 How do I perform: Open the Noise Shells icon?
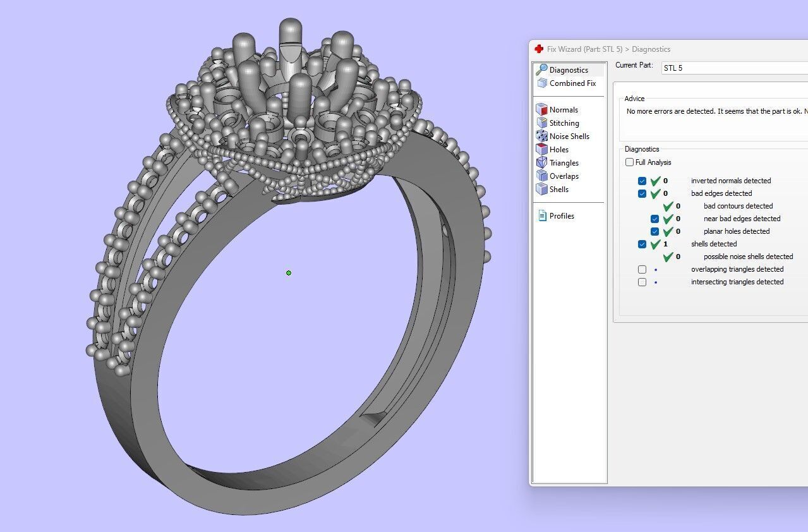coord(541,136)
